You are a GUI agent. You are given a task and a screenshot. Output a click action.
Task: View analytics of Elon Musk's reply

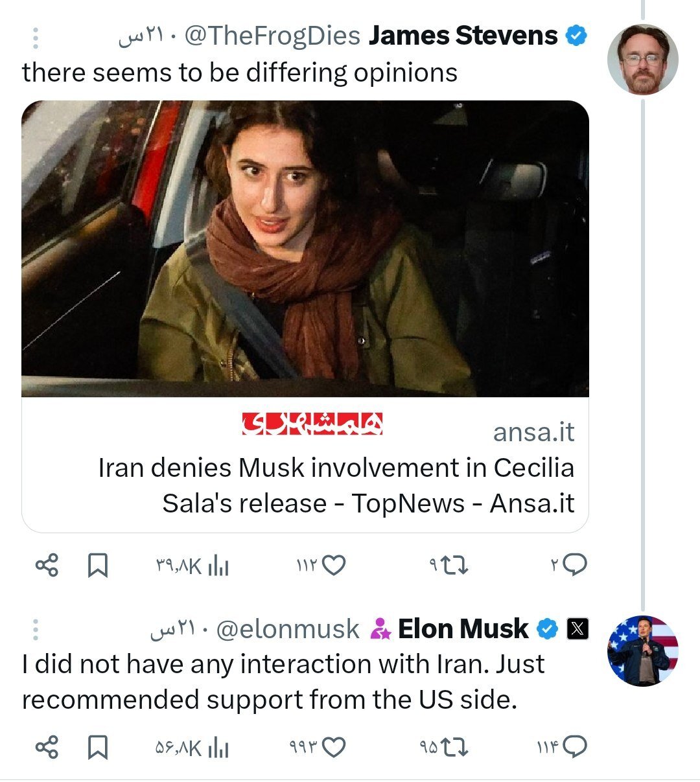218,748
